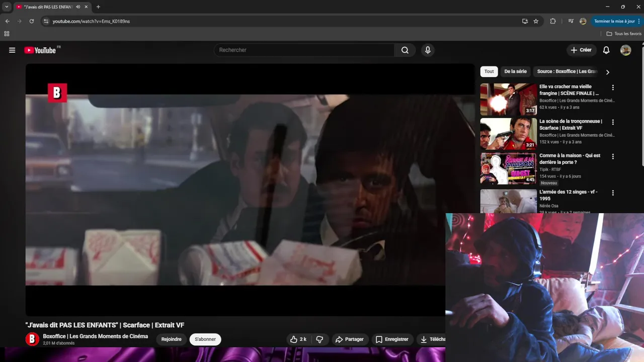Reload the page
Screen dimensions: 644x362
point(31,21)
